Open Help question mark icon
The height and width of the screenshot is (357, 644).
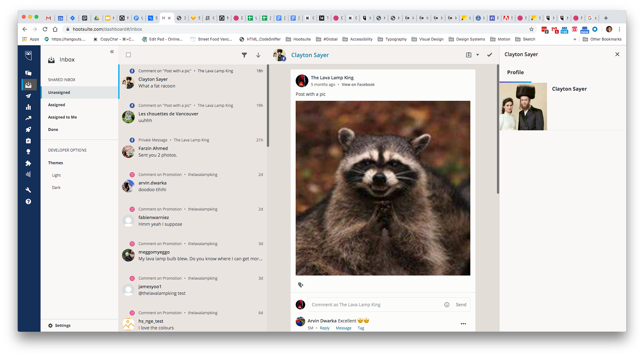click(29, 201)
